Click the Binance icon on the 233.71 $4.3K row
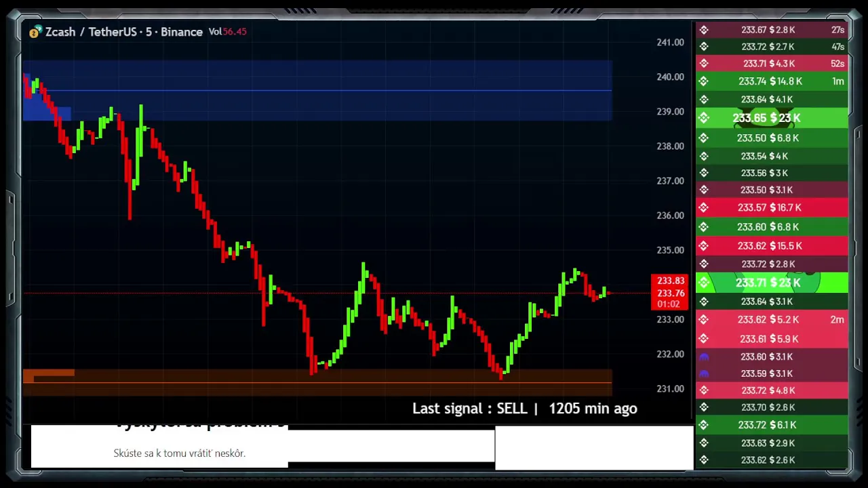 [704, 64]
